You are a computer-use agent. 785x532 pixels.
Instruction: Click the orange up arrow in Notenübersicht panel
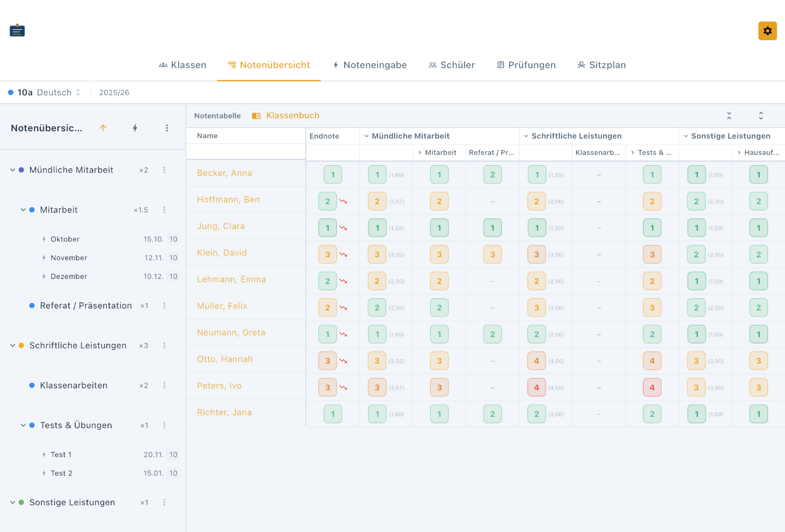[x=103, y=128]
